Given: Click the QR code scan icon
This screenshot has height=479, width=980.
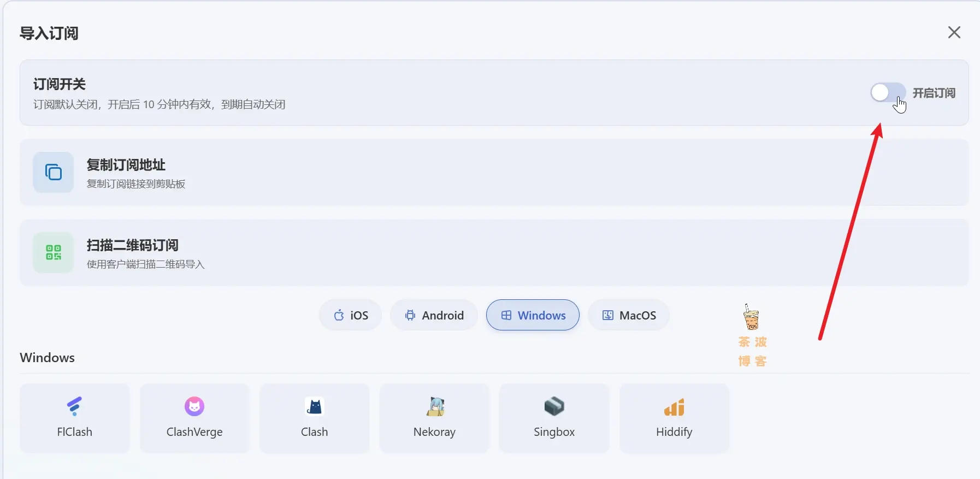Looking at the screenshot, I should (53, 252).
